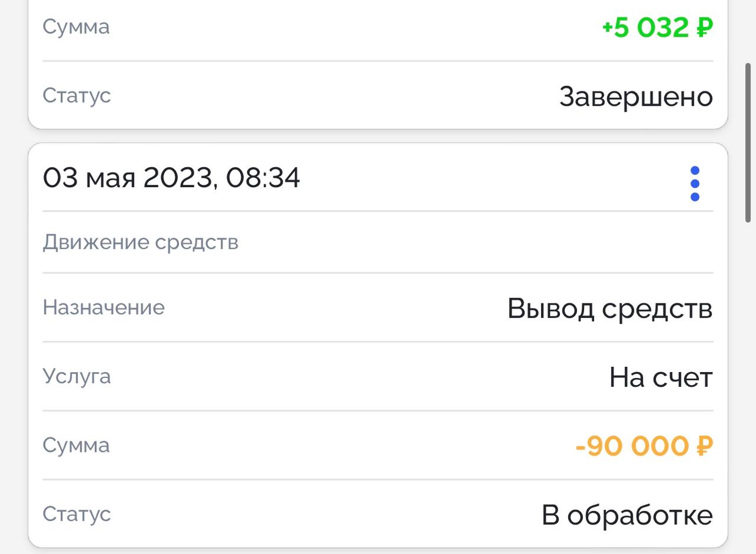Click "Сумма" label beside +5 032 ₽
This screenshot has width=756, height=554.
76,27
